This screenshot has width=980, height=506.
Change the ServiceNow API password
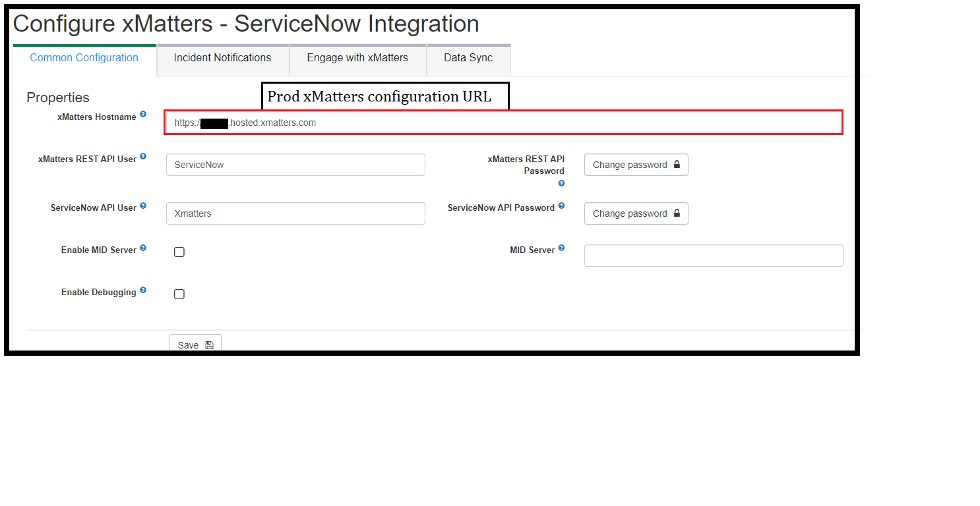tap(636, 213)
